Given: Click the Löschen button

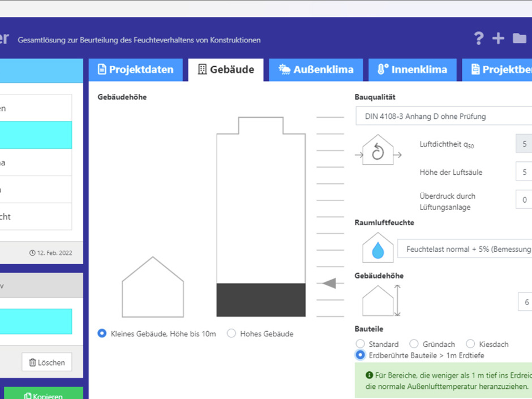Looking at the screenshot, I should [47, 362].
